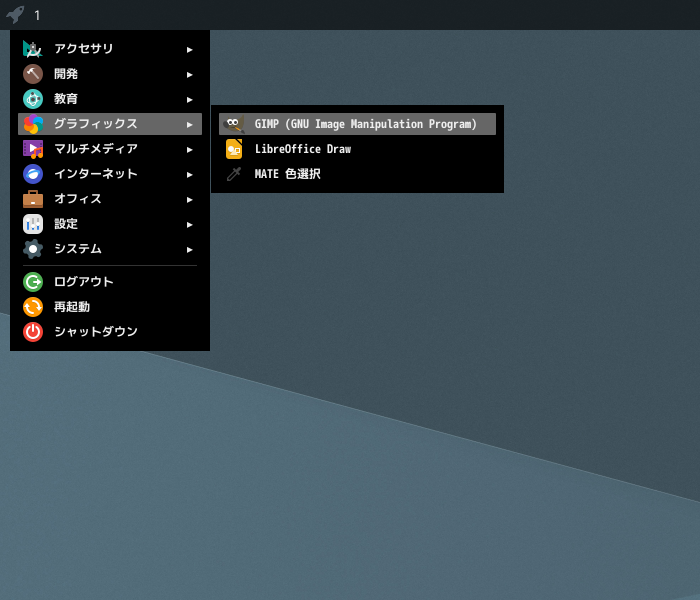This screenshot has height=600, width=700.
Task: Launch MATE 色選択 color picker
Action: pos(357,174)
